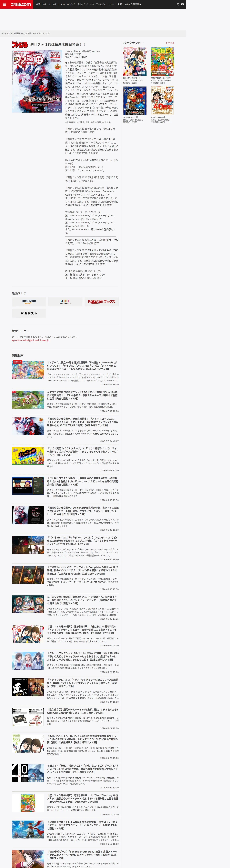Open the amazon store button

click(x=29, y=302)
